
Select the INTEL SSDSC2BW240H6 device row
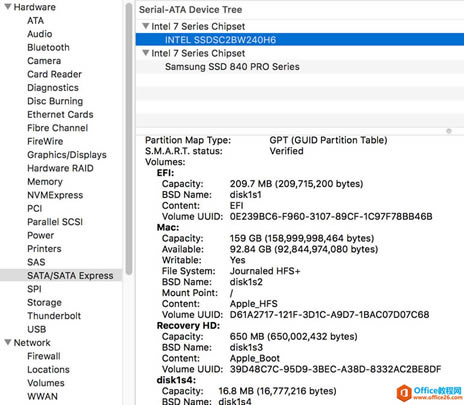click(x=300, y=40)
